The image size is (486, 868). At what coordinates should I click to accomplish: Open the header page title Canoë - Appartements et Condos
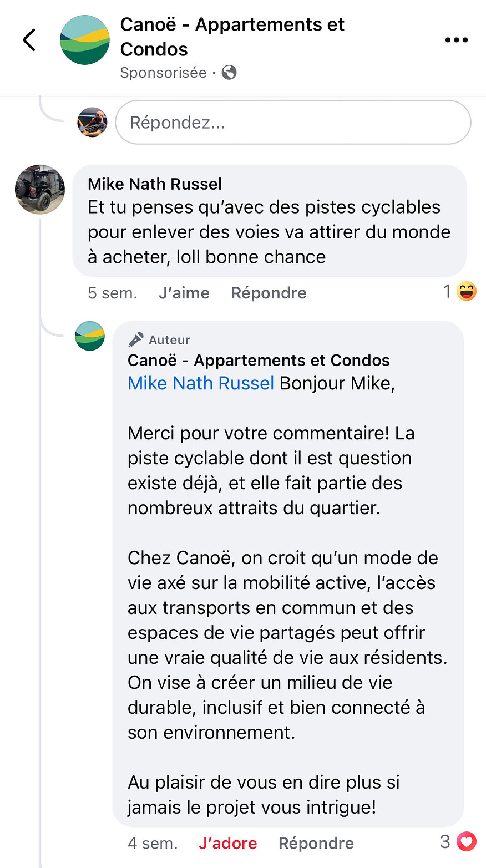click(232, 37)
